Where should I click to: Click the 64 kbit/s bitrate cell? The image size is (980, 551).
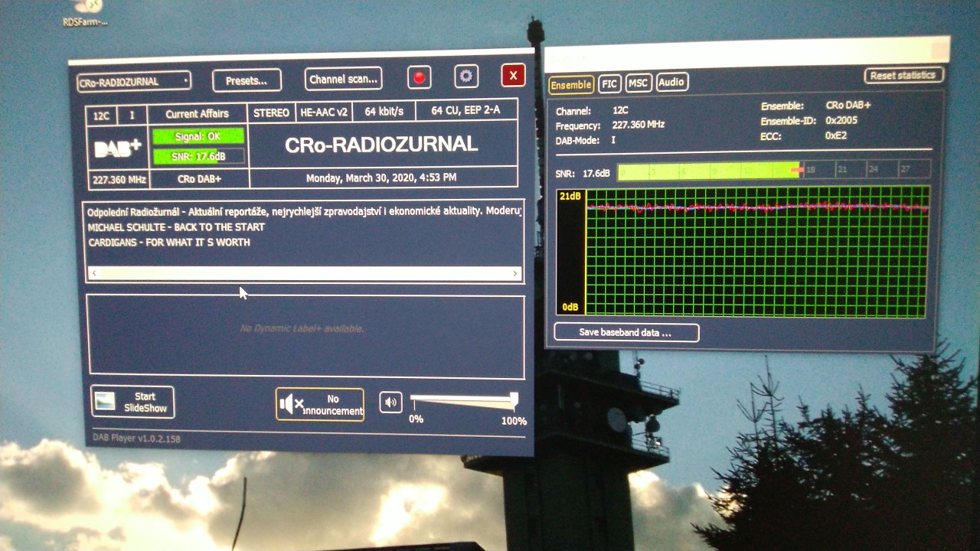(x=384, y=111)
